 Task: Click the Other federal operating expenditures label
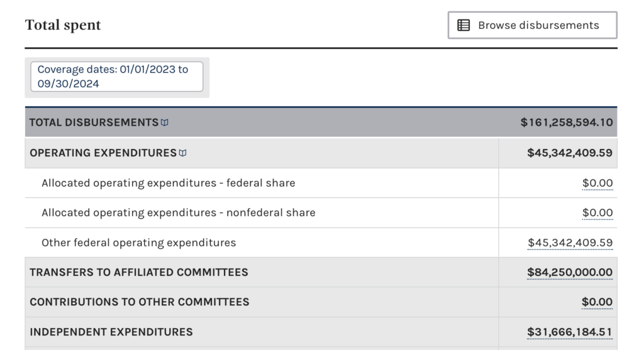138,243
